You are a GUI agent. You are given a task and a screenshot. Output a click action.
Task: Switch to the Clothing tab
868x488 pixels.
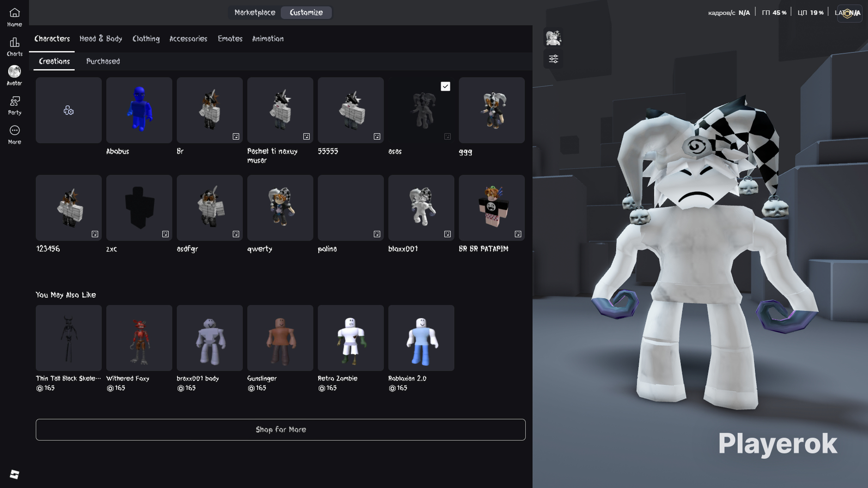point(146,39)
